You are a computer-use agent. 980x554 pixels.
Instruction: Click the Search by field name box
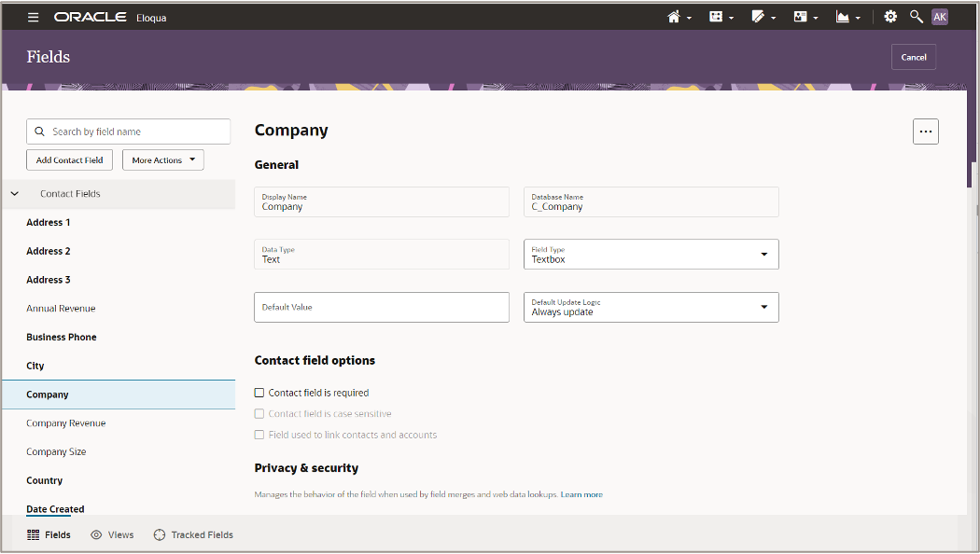[129, 132]
